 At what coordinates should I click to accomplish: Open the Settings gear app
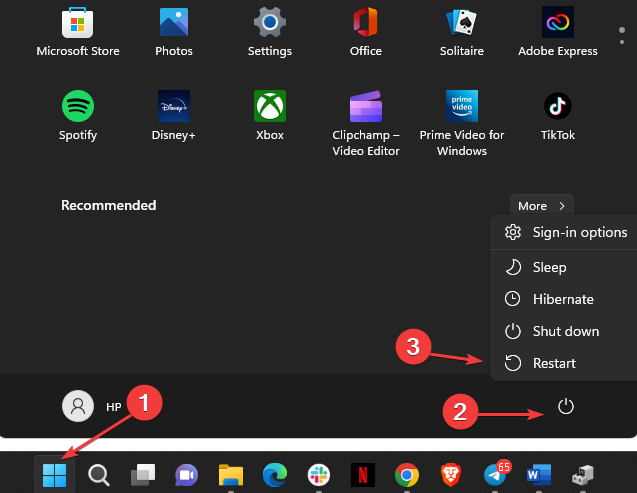270,31
